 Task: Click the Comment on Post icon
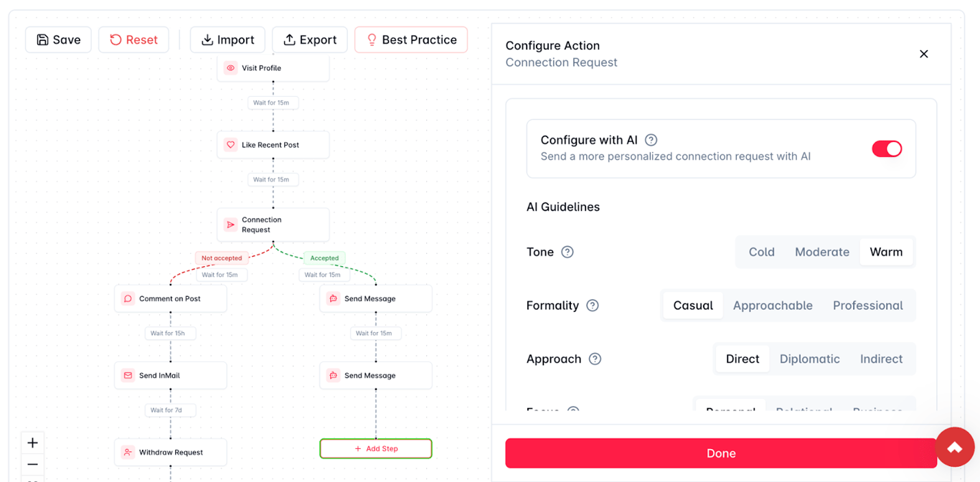click(x=128, y=298)
